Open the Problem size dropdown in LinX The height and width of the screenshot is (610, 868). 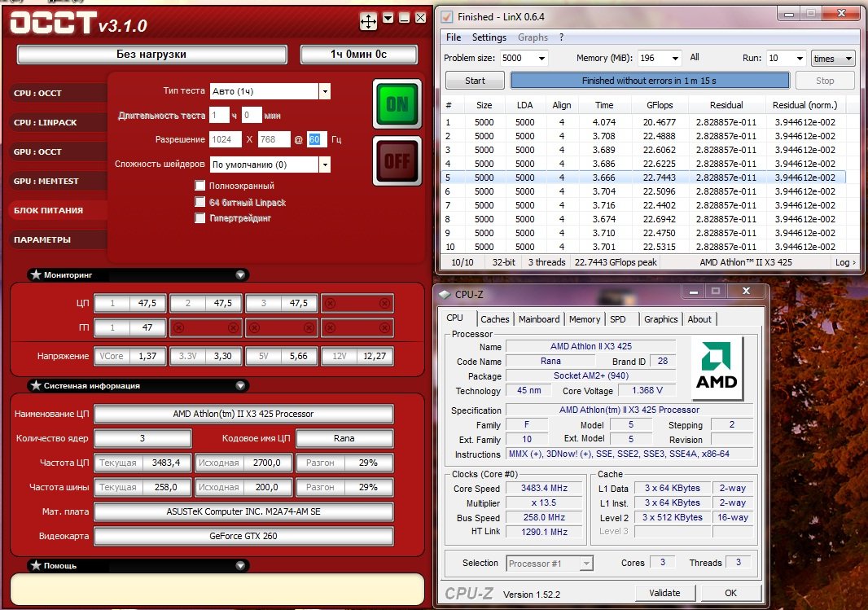(x=541, y=59)
